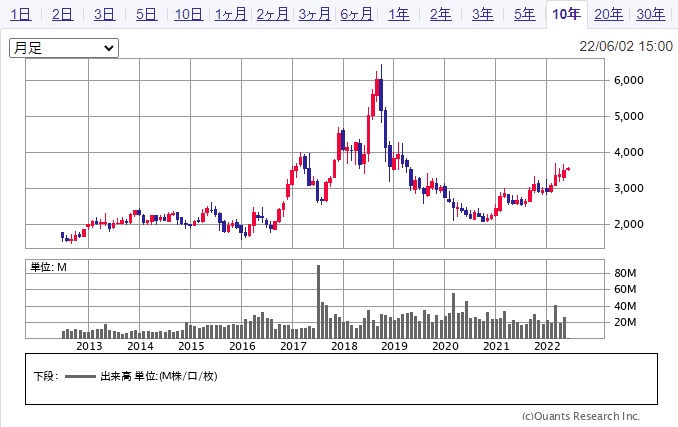Open the 6ヶ月 chart period
Viewport: 678px width, 427px height.
356,14
